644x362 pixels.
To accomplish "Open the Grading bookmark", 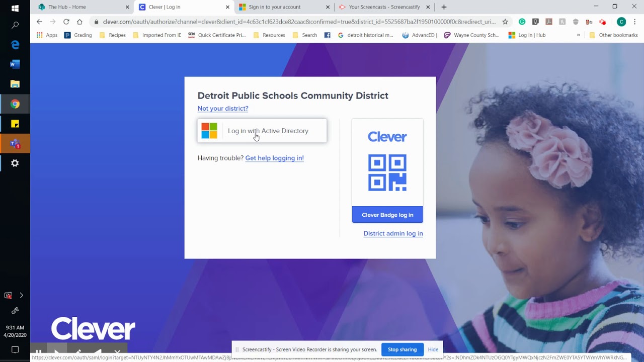I will point(78,35).
